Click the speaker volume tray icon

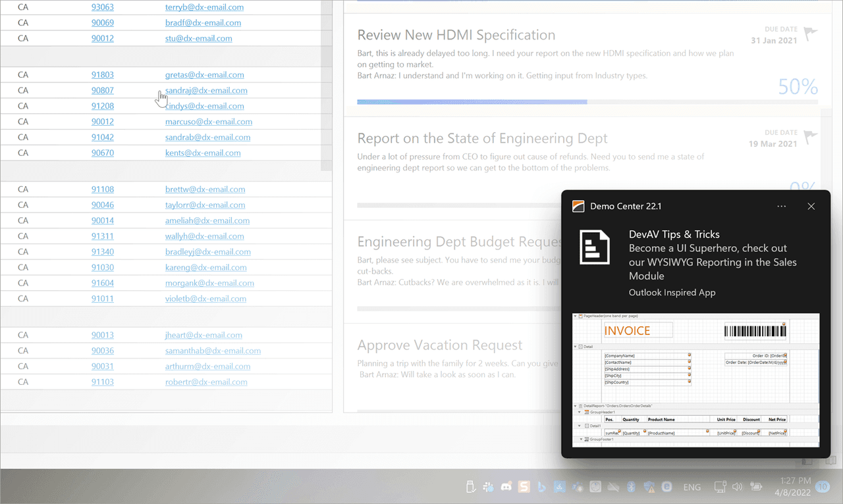coord(738,487)
